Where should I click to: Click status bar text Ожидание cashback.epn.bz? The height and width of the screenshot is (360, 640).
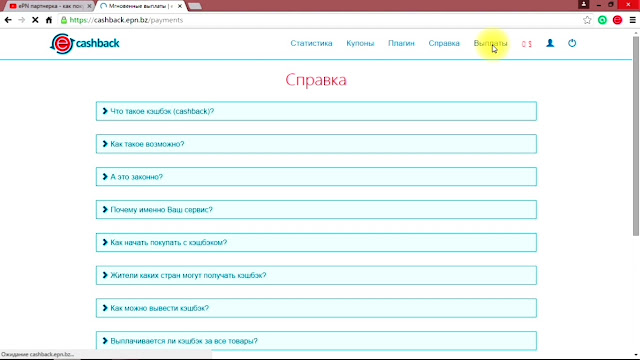tap(38, 354)
